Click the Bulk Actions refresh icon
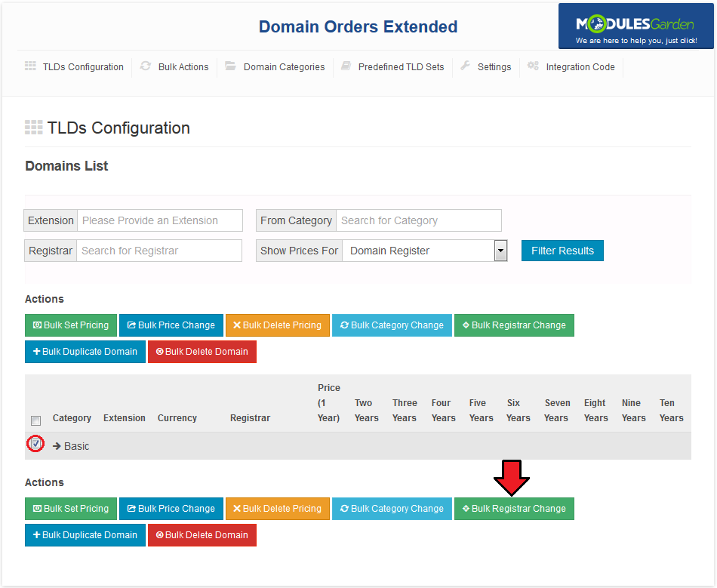This screenshot has height=588, width=717. click(146, 66)
